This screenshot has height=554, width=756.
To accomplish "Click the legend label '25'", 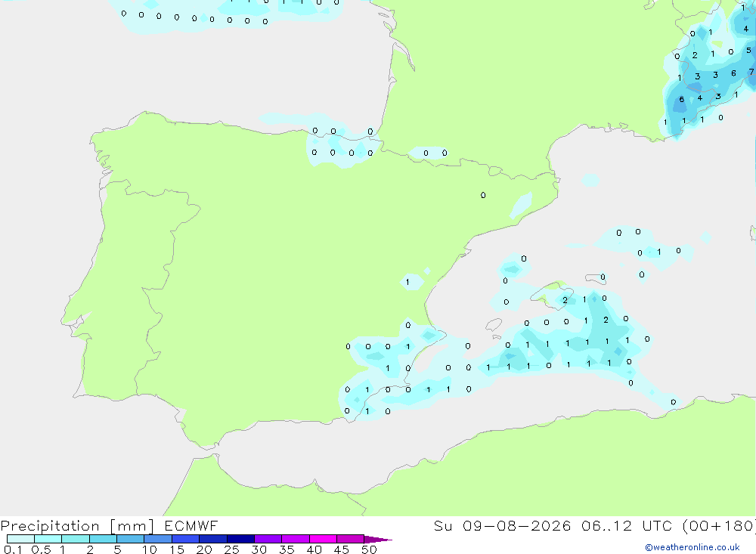I will click(x=232, y=549).
